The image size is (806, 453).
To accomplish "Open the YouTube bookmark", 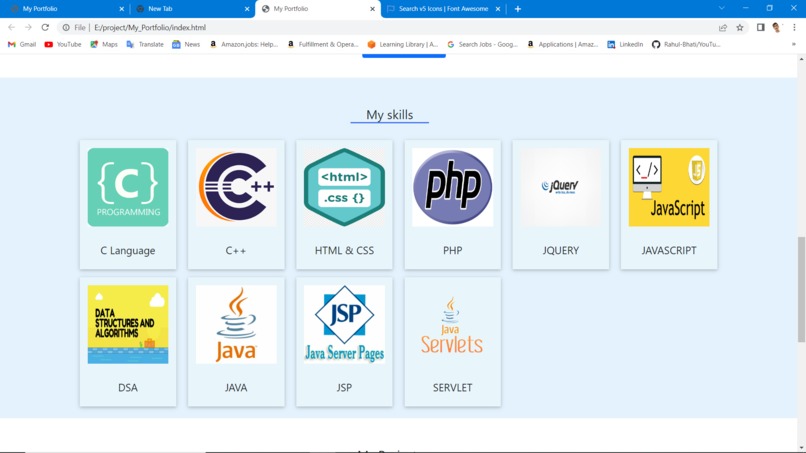I will (x=63, y=44).
